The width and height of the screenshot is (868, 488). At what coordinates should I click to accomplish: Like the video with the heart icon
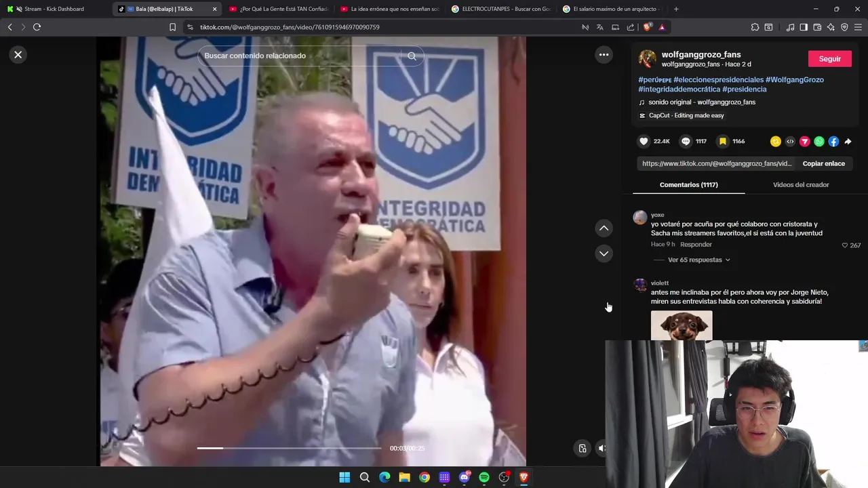tap(644, 142)
